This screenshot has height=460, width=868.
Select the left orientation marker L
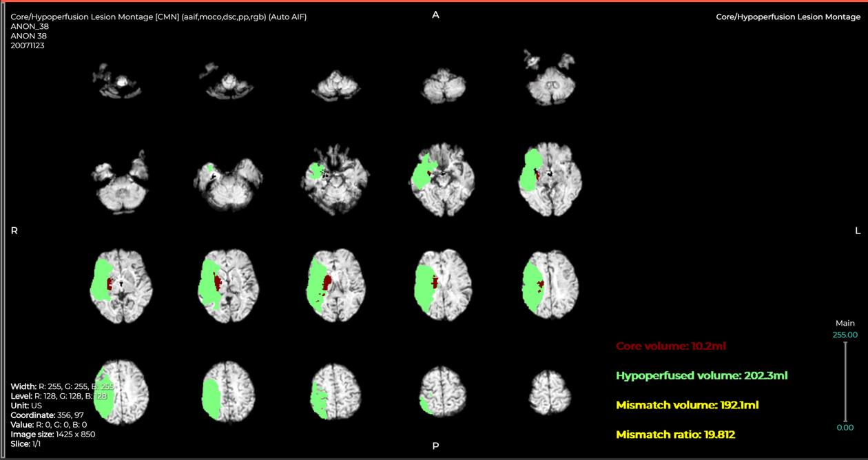(x=858, y=231)
